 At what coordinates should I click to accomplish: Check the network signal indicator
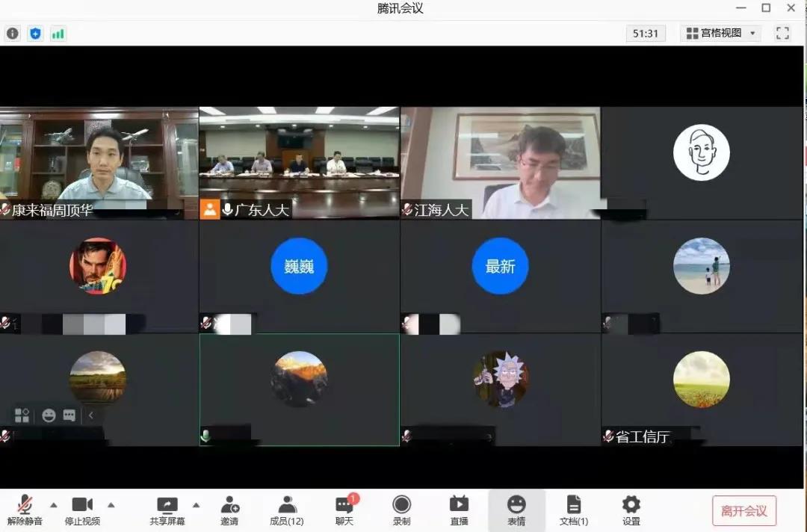(x=58, y=34)
